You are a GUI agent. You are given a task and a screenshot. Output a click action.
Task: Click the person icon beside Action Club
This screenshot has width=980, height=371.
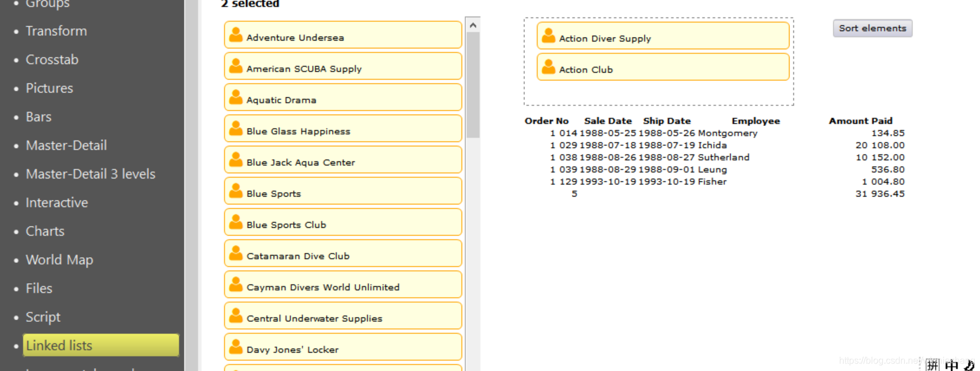click(x=549, y=67)
